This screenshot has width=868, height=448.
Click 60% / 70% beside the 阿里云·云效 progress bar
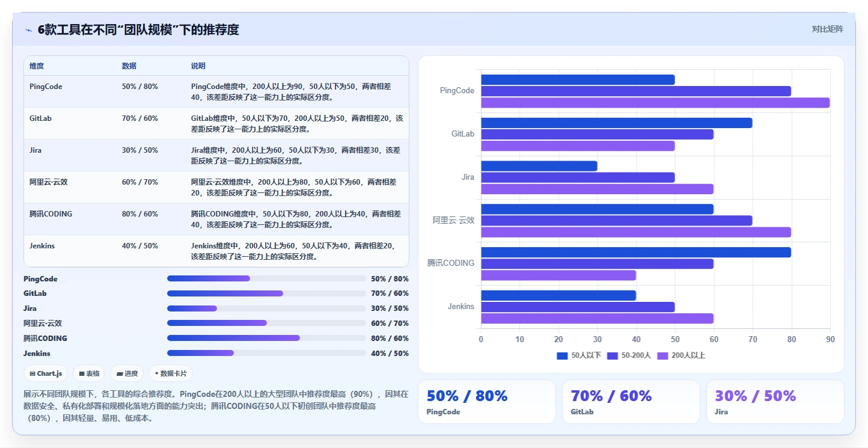[390, 324]
